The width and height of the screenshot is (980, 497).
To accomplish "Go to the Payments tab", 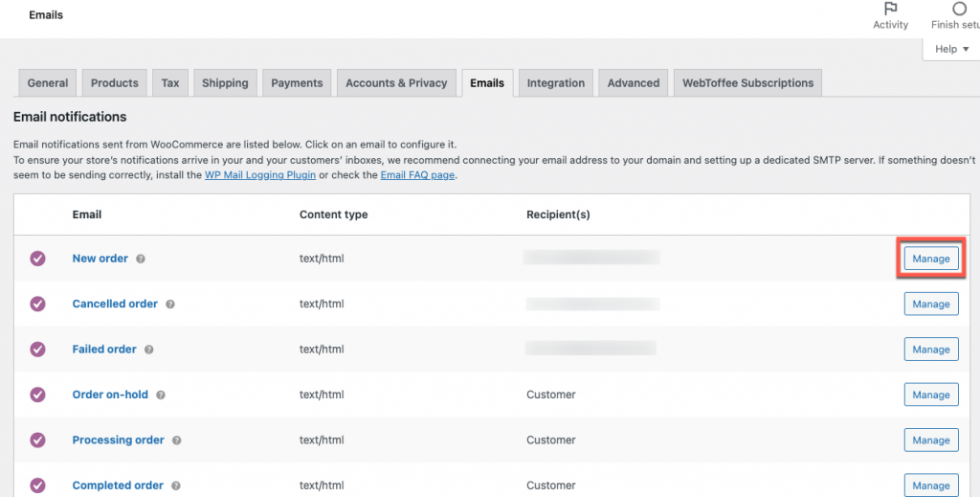I will pos(297,83).
